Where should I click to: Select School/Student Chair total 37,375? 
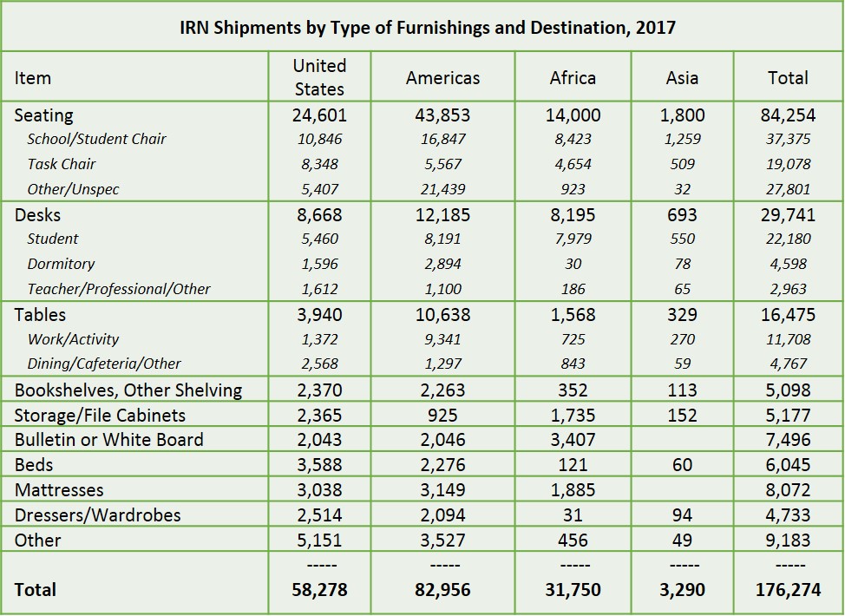[x=789, y=139]
